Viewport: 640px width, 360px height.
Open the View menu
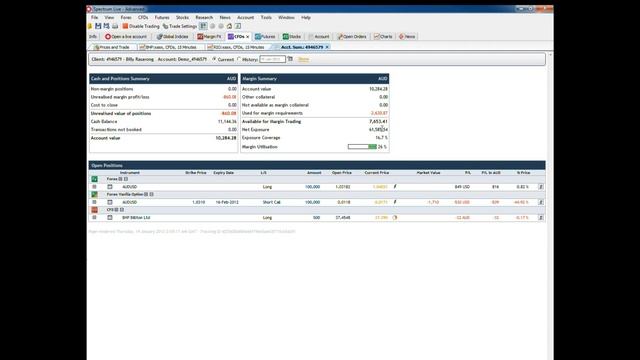[x=109, y=18]
